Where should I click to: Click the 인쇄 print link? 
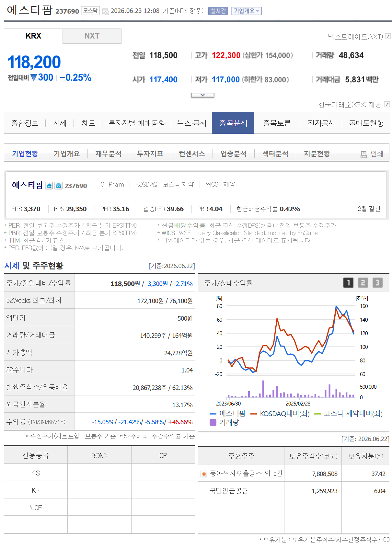click(x=377, y=154)
